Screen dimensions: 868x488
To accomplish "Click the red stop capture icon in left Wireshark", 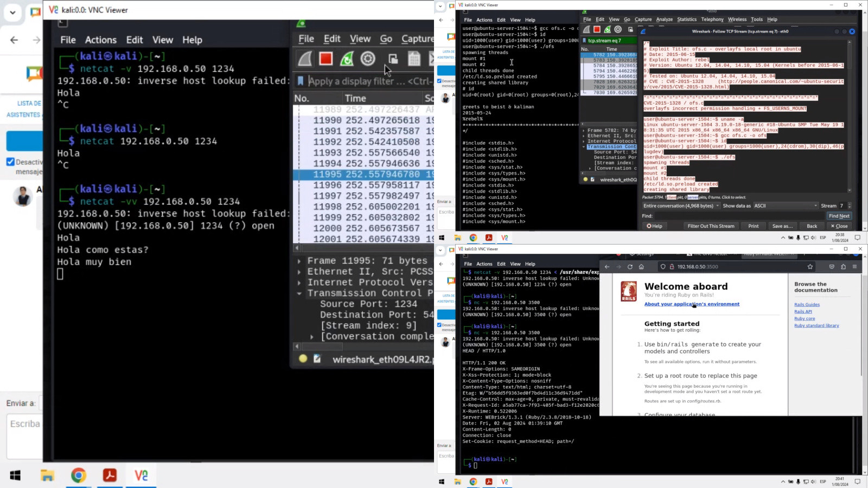I will [x=325, y=59].
